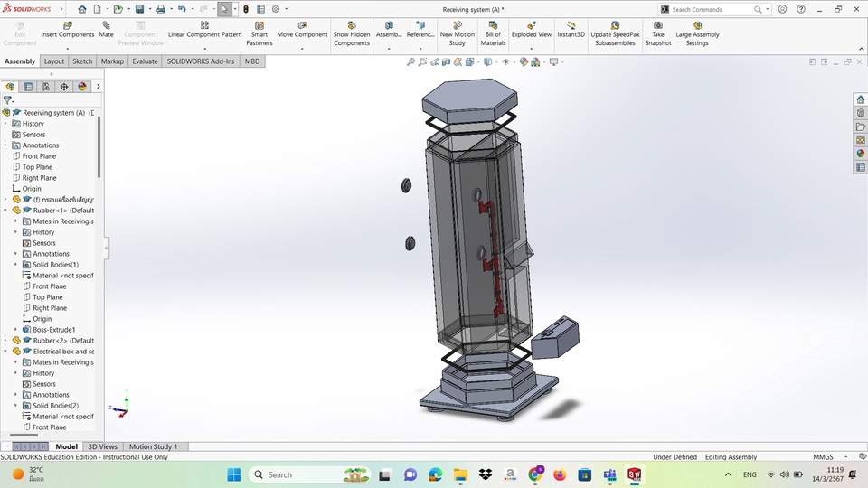Viewport: 868px width, 488px height.
Task: Click the Section View icon
Action: 446,62
